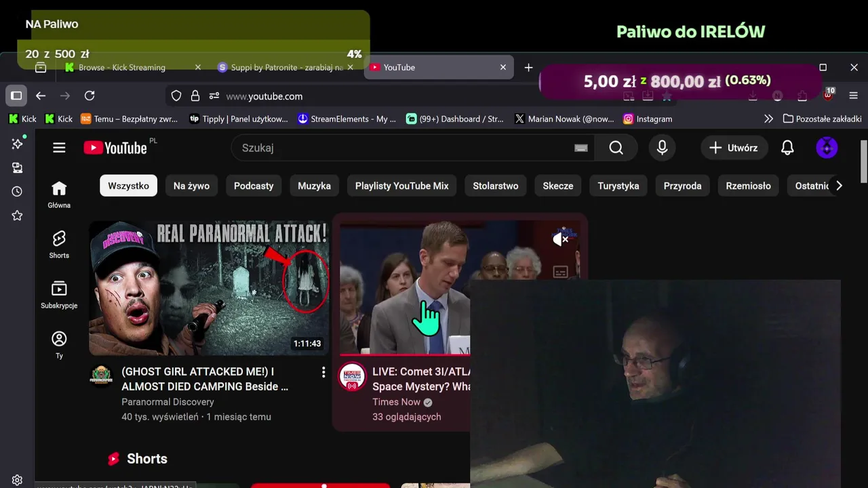The image size is (868, 488).
Task: Select the Wszystko filter chip
Action: click(x=128, y=186)
